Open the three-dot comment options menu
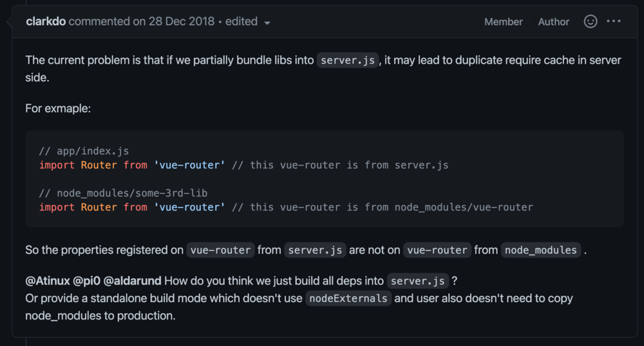Viewport: 644px width, 346px height. 614,21
